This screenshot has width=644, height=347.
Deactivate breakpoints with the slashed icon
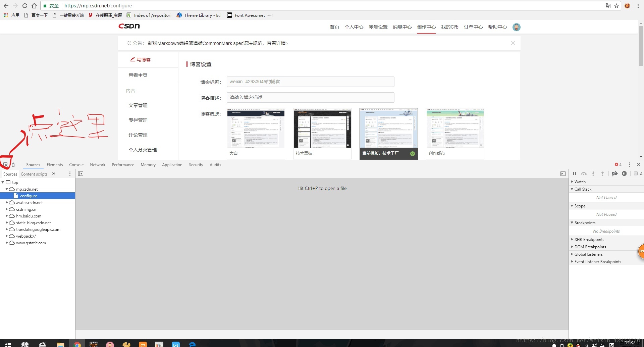tap(614, 174)
